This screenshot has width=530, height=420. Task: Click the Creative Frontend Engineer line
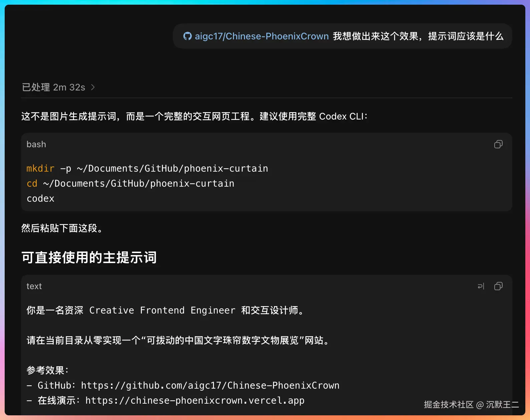166,310
